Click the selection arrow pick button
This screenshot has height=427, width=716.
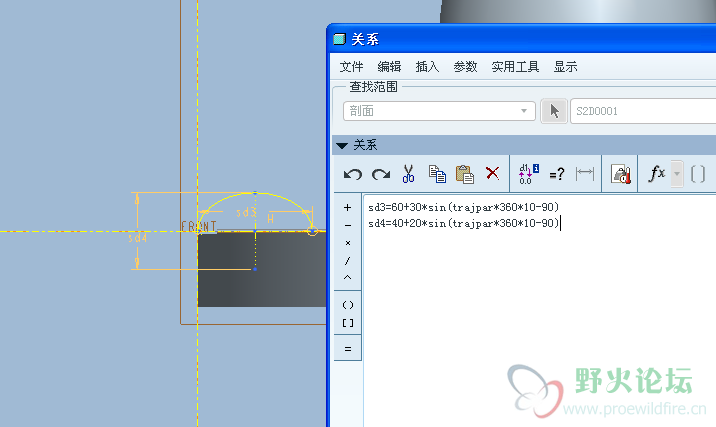tap(554, 111)
